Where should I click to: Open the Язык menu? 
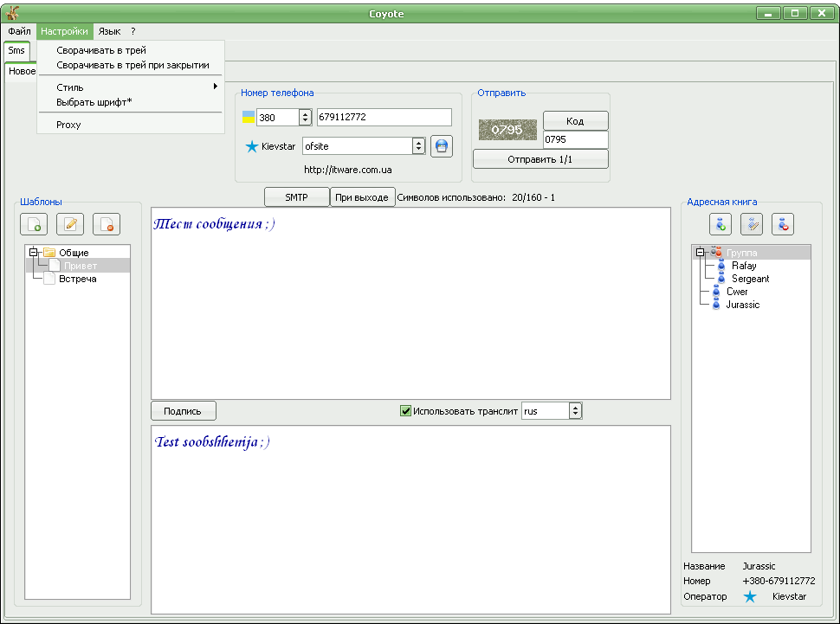(109, 31)
